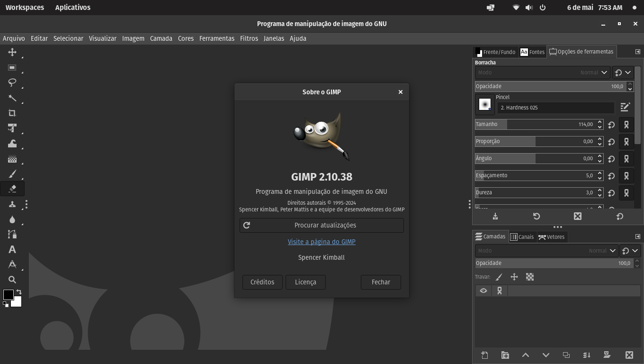Image resolution: width=644 pixels, height=364 pixels.
Task: Pick the Zoom tool in the toolbox
Action: tap(12, 280)
